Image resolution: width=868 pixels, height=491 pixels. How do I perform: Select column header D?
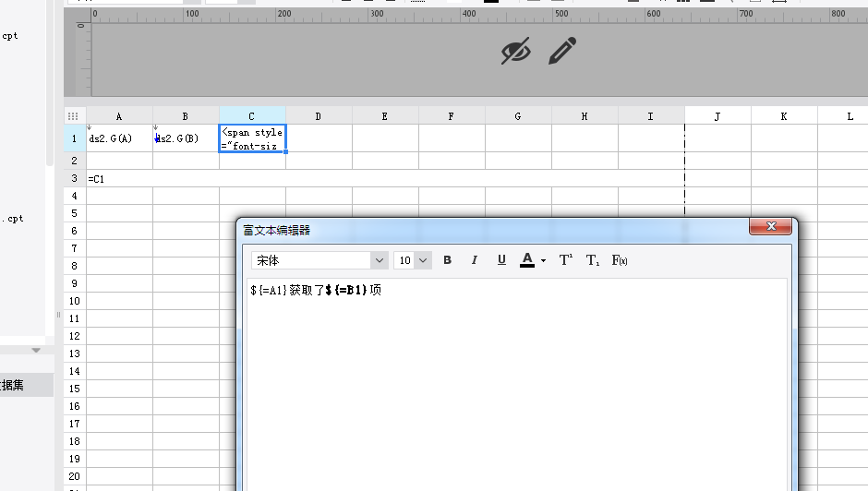click(x=319, y=116)
